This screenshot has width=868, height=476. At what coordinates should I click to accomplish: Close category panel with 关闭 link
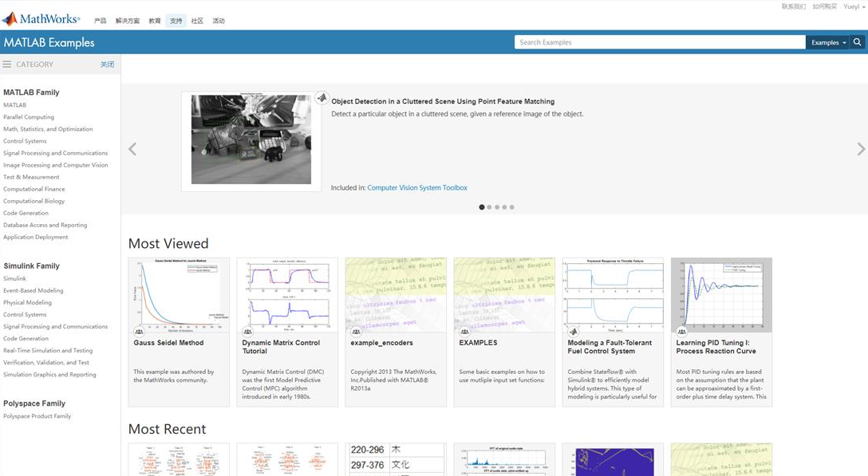click(108, 65)
